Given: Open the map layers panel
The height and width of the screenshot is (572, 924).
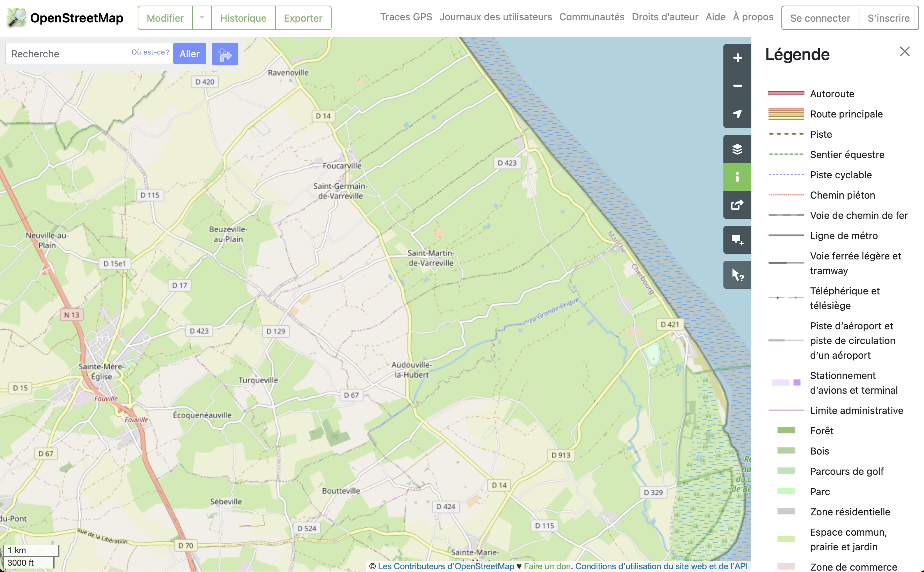Looking at the screenshot, I should click(x=737, y=149).
